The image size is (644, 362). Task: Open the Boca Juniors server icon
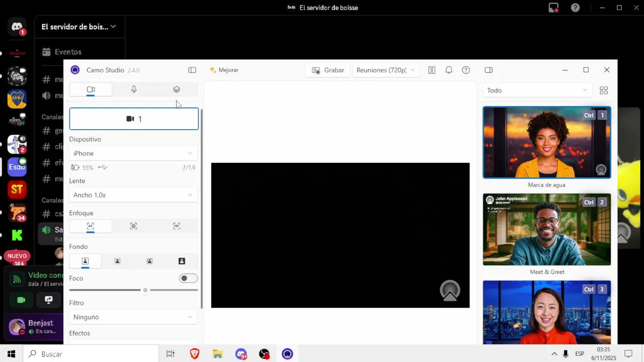17,99
